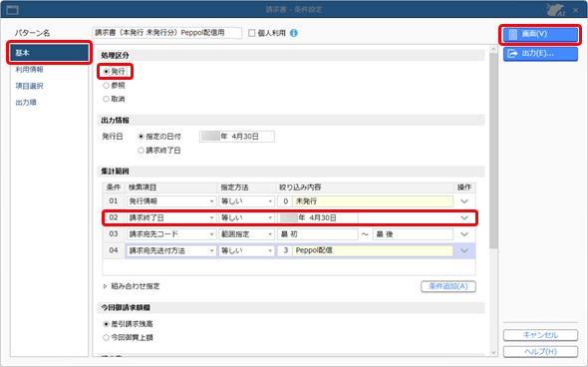The image size is (588, 367).
Task: Click the ヘルプ(H) button
Action: [x=540, y=352]
